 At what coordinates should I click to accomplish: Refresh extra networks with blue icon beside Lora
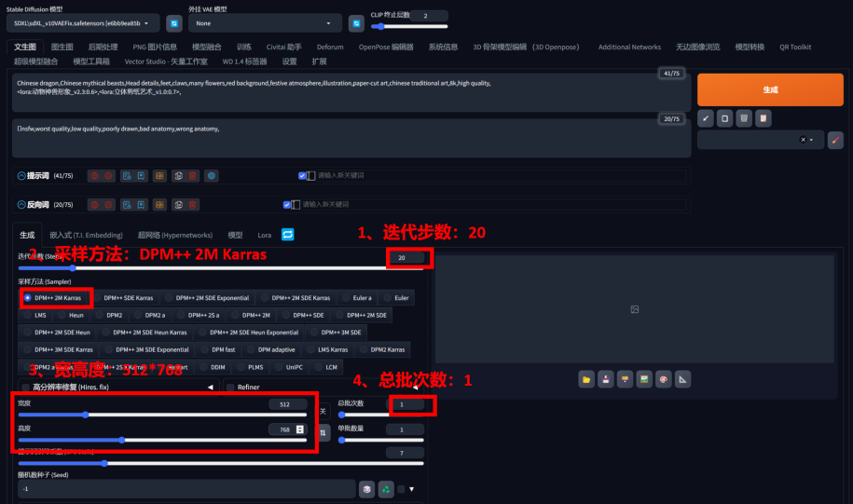(288, 235)
